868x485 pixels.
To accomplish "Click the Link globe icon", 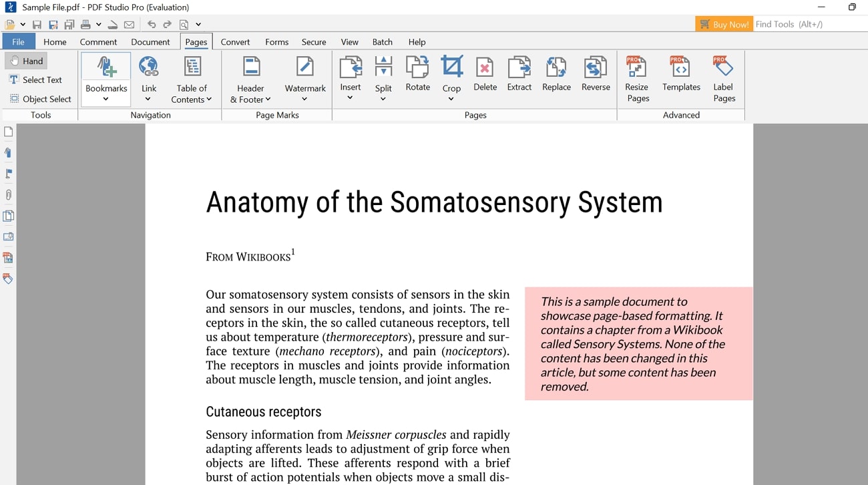I will (149, 67).
